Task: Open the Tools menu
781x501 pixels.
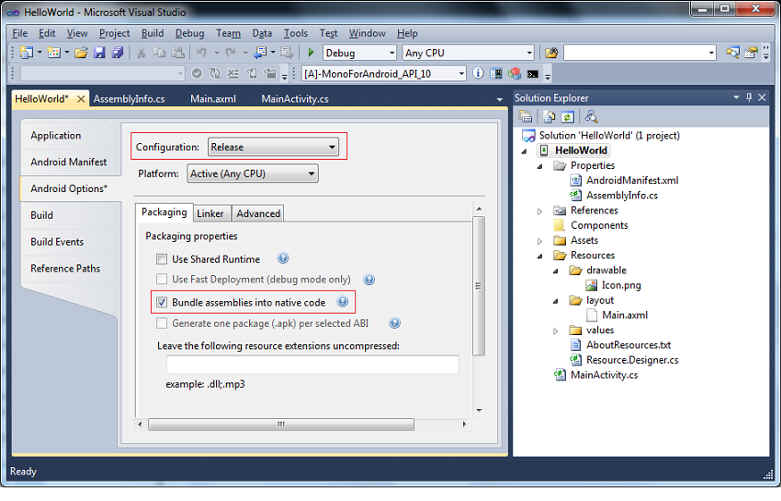Action: point(296,33)
